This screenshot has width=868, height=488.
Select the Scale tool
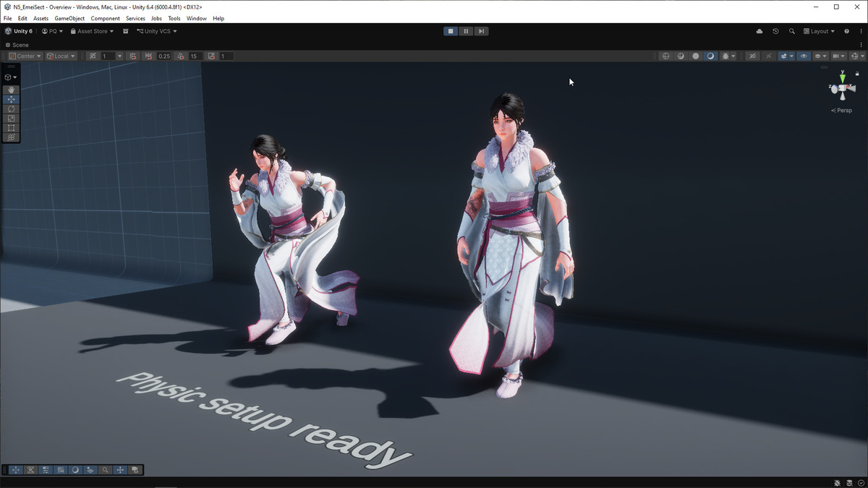[11, 118]
